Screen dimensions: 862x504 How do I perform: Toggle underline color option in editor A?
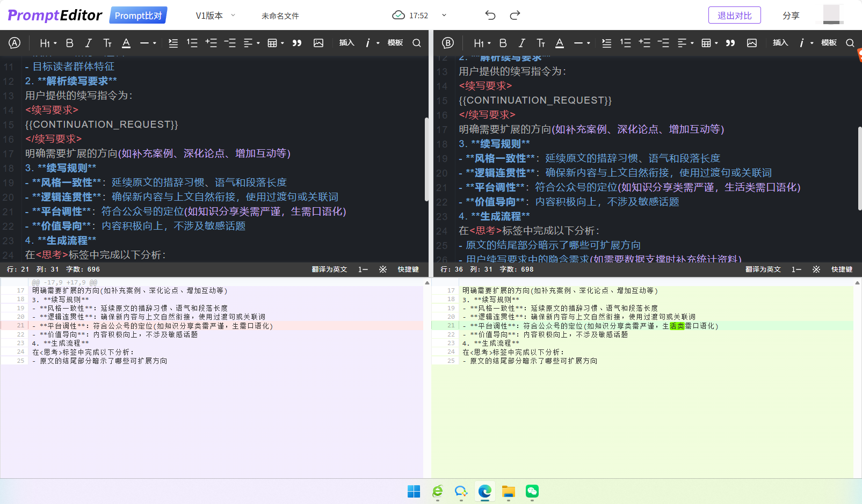click(126, 43)
